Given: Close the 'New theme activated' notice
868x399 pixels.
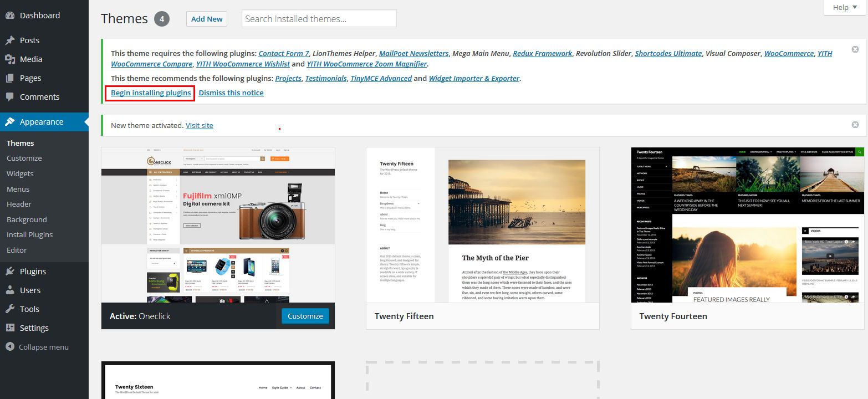Looking at the screenshot, I should click(x=855, y=125).
